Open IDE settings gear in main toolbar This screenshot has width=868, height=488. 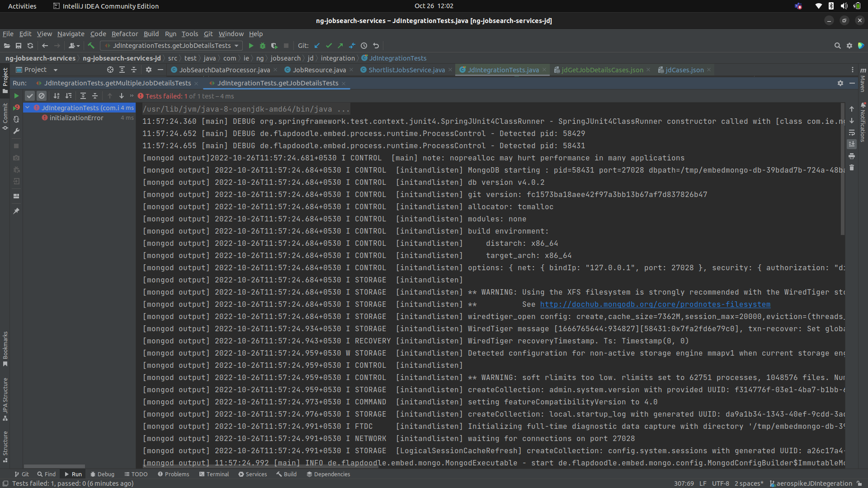pos(849,46)
